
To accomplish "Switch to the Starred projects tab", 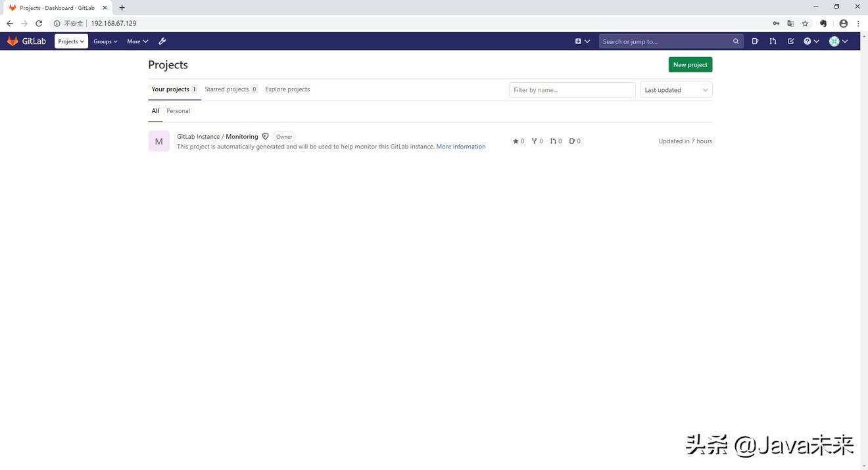I will tap(230, 89).
